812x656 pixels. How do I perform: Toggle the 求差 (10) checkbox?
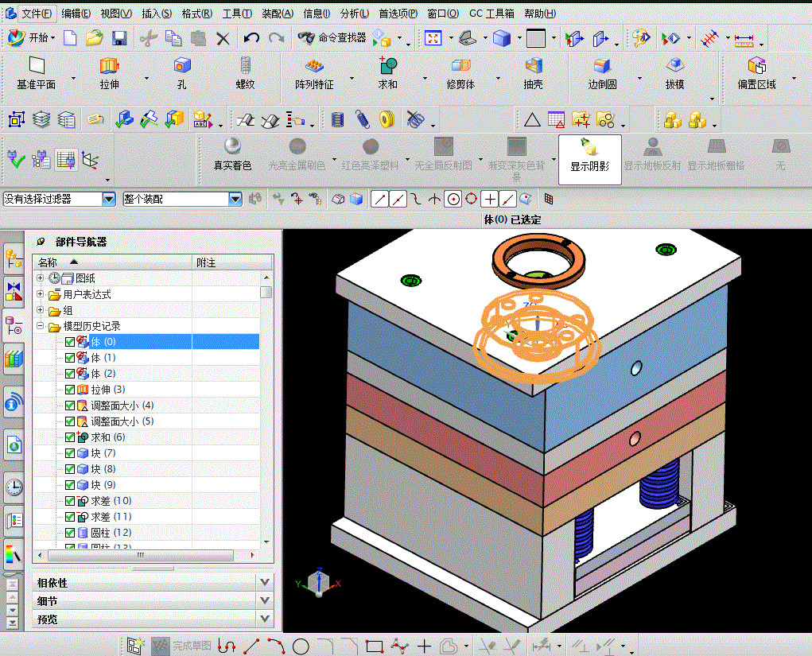(70, 501)
